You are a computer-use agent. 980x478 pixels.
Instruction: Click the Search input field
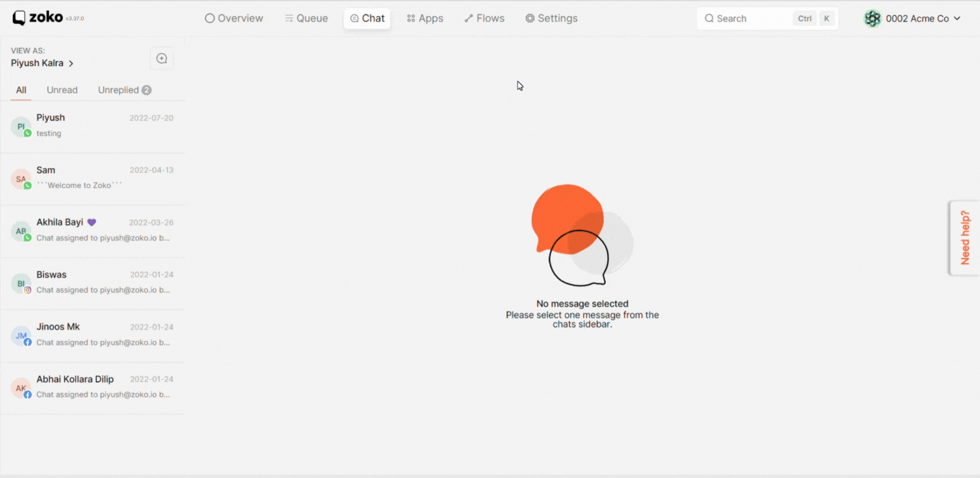768,18
